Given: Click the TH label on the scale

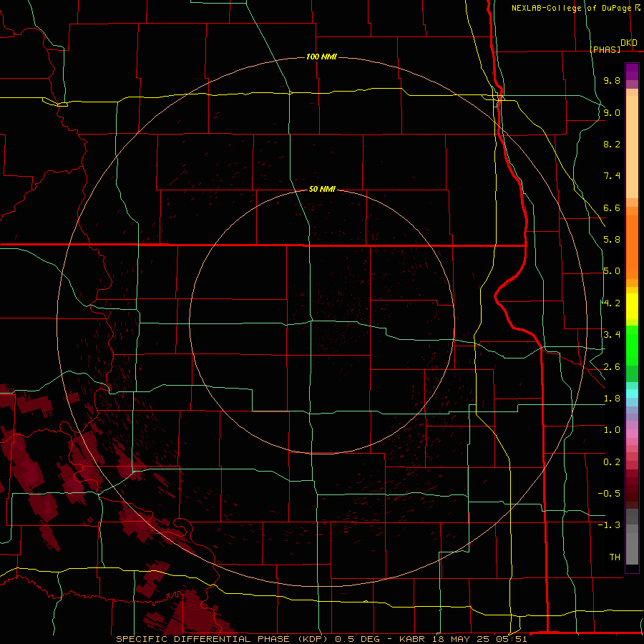Looking at the screenshot, I should (615, 557).
